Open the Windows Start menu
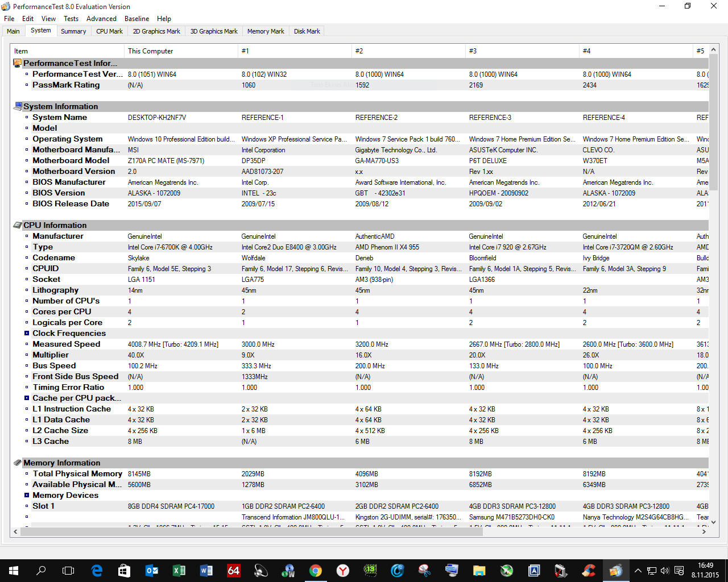The width and height of the screenshot is (728, 582). (14, 570)
